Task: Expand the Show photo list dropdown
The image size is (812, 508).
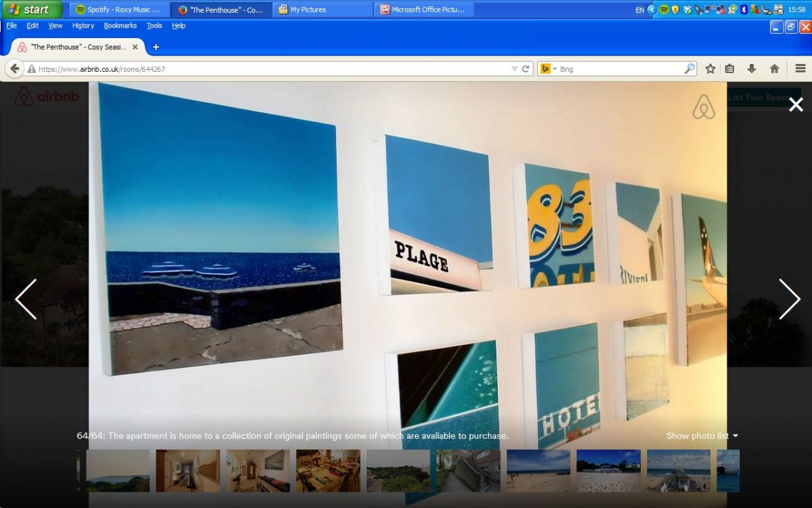Action: [x=702, y=436]
